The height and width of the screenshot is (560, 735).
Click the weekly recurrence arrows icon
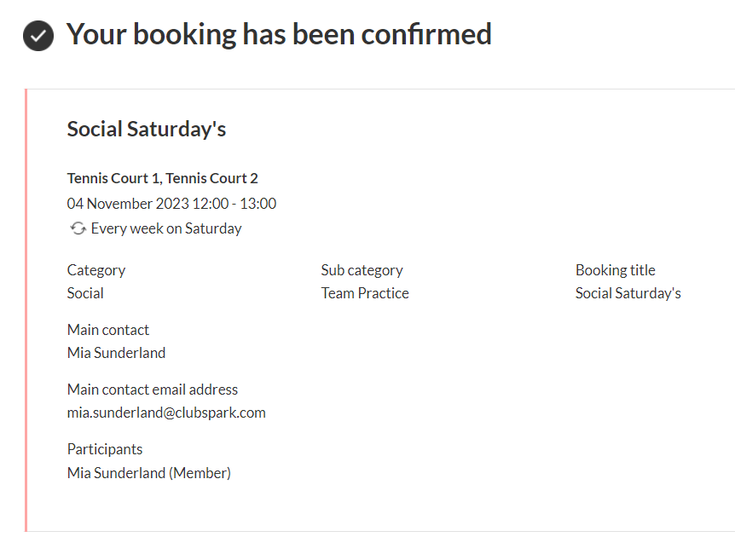pyautogui.click(x=78, y=228)
